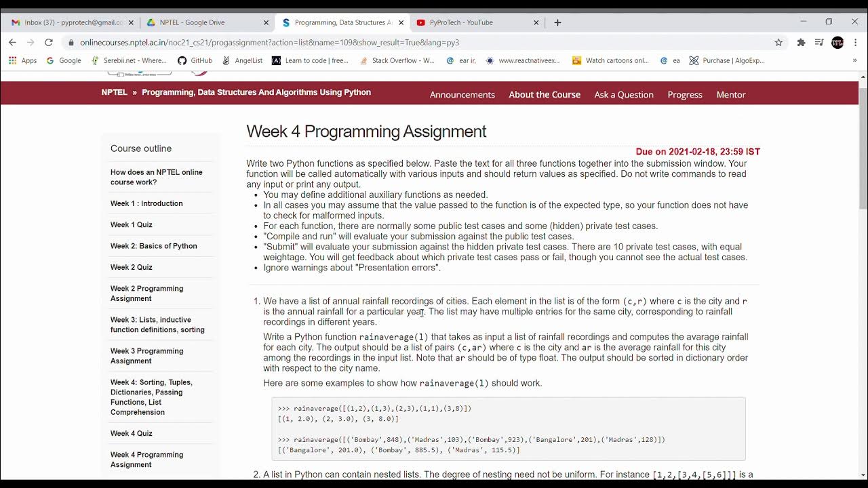Viewport: 868px width, 488px height.
Task: Click the NPTEL breadcrumb link
Action: 114,92
